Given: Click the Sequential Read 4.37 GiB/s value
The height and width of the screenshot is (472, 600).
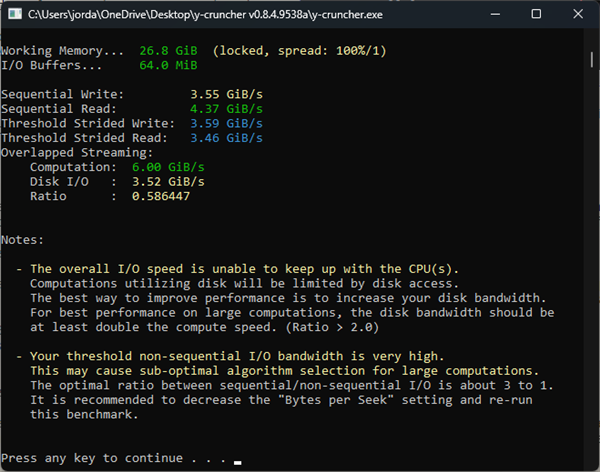Looking at the screenshot, I should (x=227, y=109).
